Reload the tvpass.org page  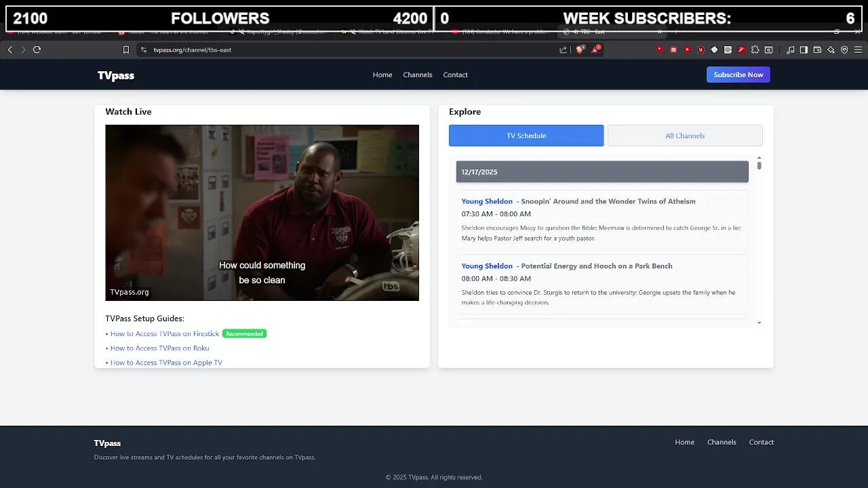[37, 49]
